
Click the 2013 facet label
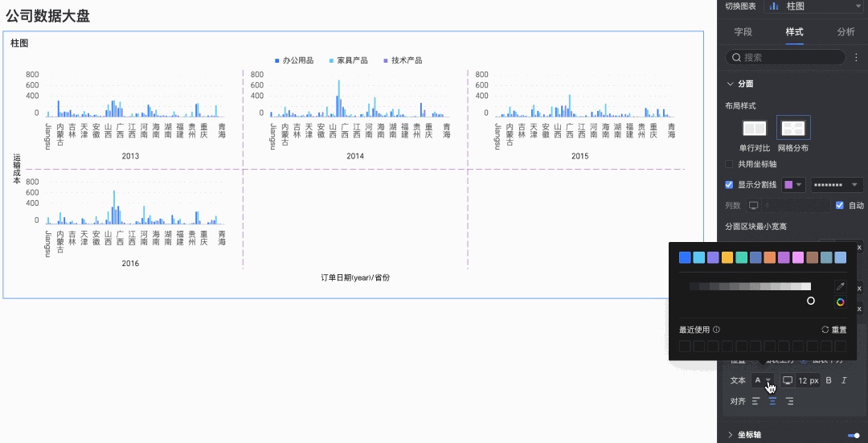point(131,157)
